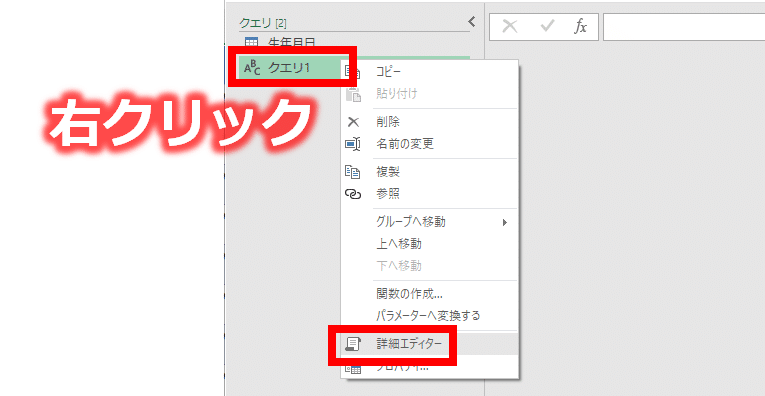Screen dimensions: 765x396
Task: Click the duplicate icon next to 複製
Action: pyautogui.click(x=353, y=172)
